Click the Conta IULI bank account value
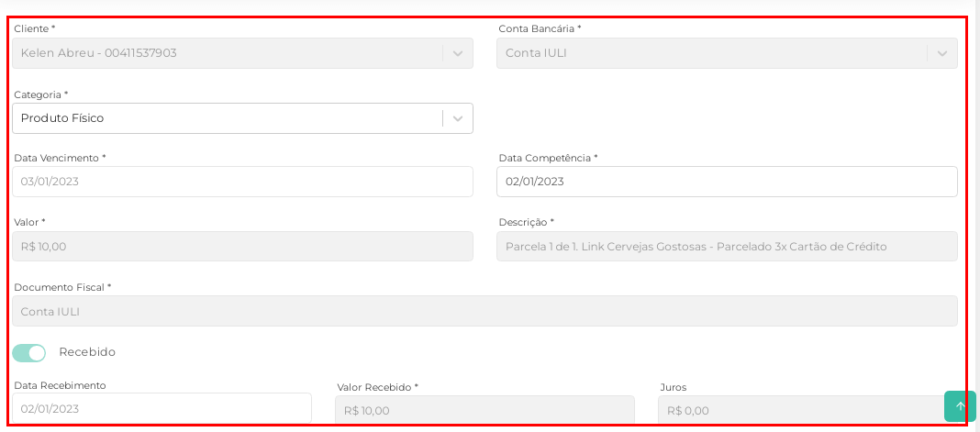 (x=537, y=53)
